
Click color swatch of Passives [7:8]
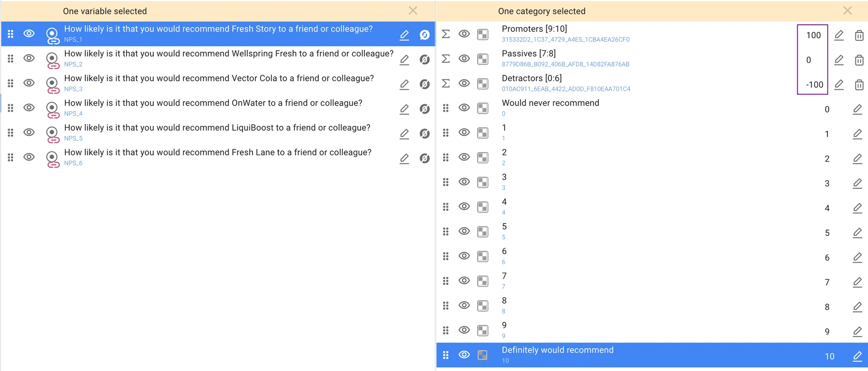[482, 59]
